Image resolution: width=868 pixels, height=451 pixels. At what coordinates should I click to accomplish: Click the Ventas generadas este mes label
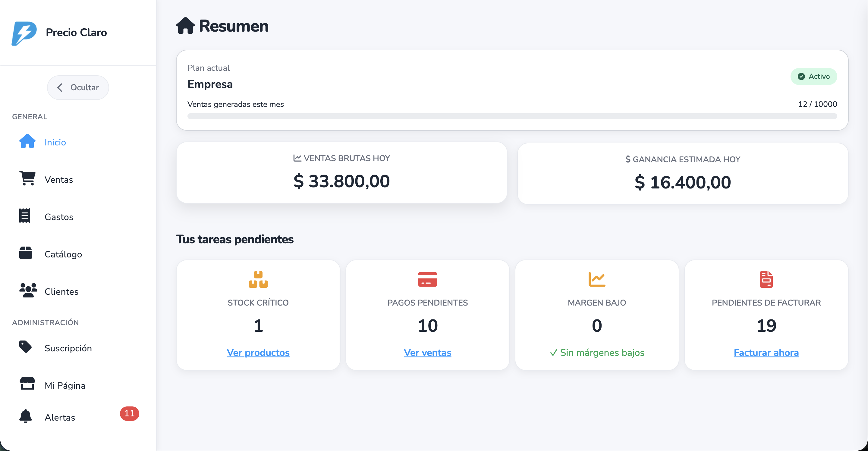235,104
